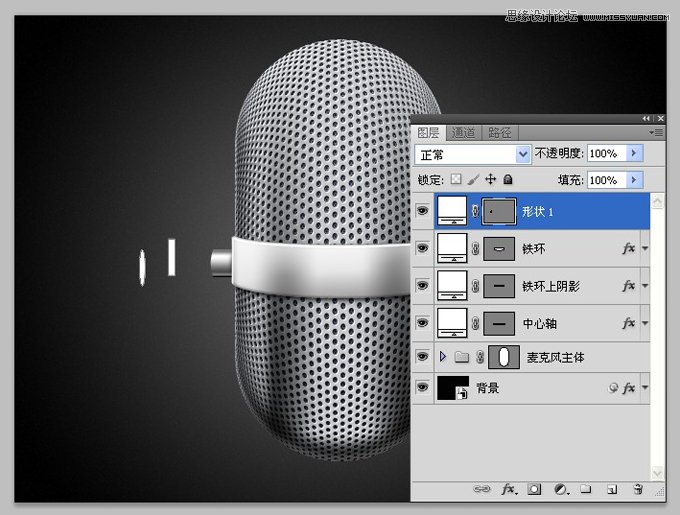
Task: Click the link layers icon at panel bottom
Action: pyautogui.click(x=481, y=489)
